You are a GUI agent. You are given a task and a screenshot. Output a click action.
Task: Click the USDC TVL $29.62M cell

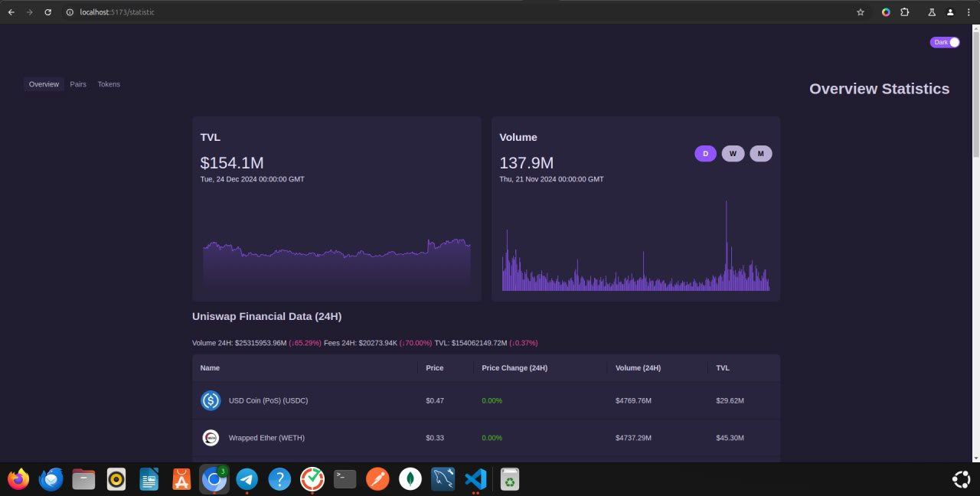pyautogui.click(x=730, y=400)
